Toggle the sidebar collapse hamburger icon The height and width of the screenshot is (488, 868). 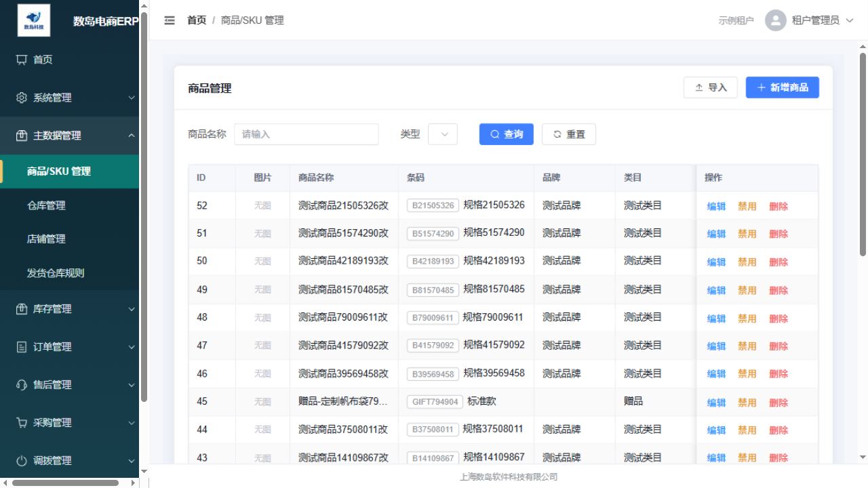[x=170, y=20]
